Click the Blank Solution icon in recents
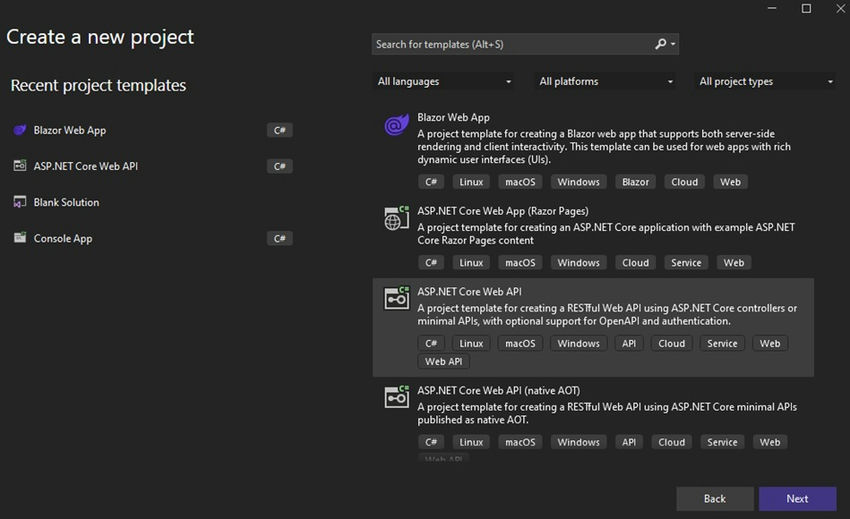 [x=19, y=202]
